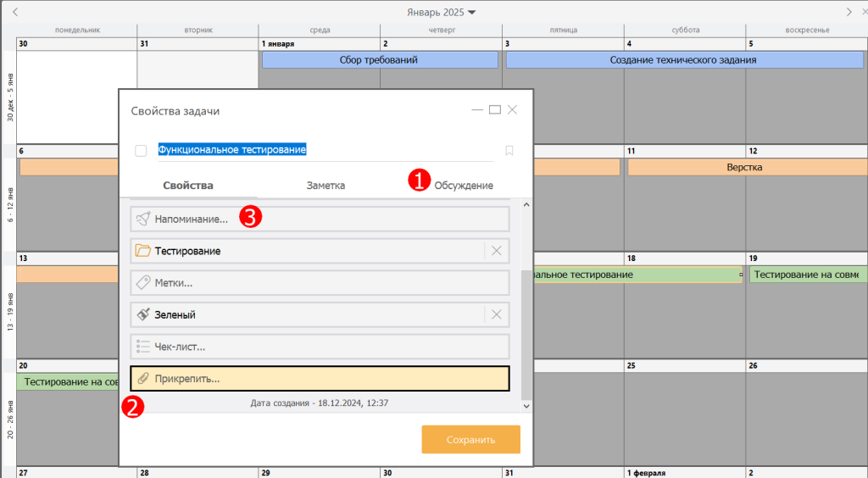Click the tag icon in the Метки field

click(x=142, y=283)
